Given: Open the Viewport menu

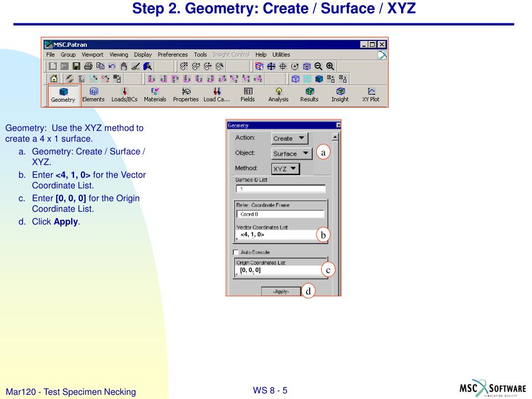Looking at the screenshot, I should (x=92, y=55).
